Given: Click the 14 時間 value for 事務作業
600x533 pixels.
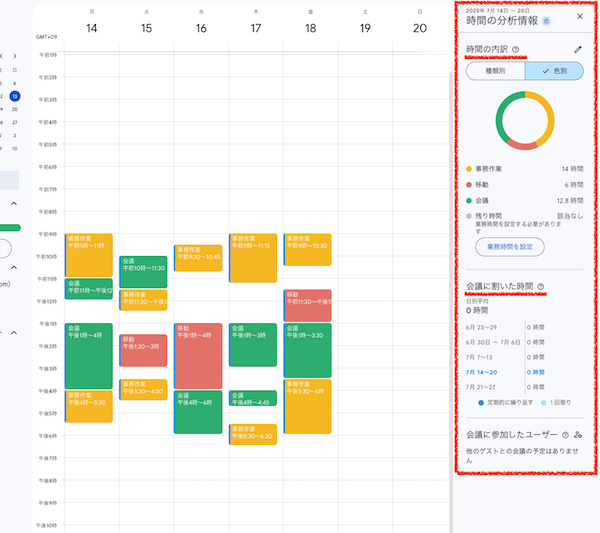Looking at the screenshot, I should (572, 169).
